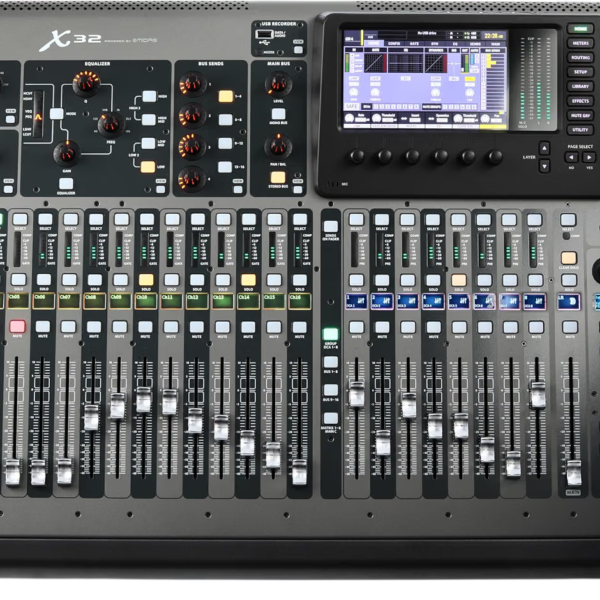The image size is (600, 600).
Task: Open the LIBRARY screen
Action: (580, 86)
